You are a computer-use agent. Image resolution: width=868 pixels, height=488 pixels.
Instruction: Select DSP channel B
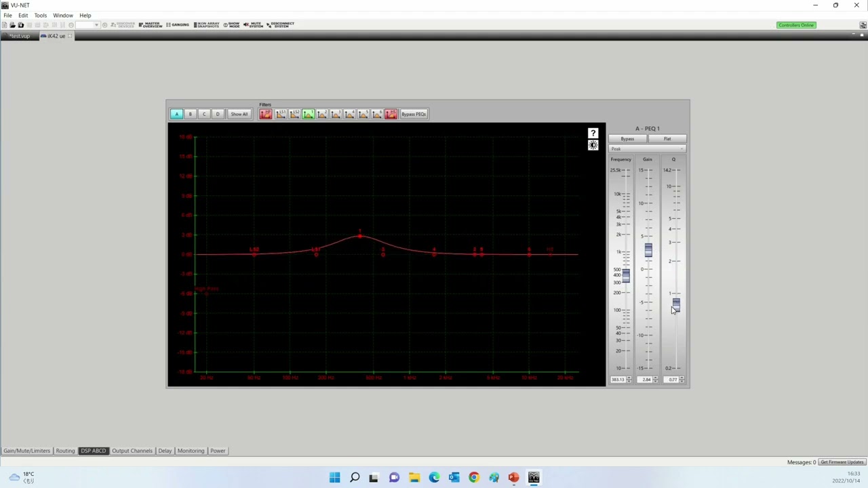click(190, 114)
